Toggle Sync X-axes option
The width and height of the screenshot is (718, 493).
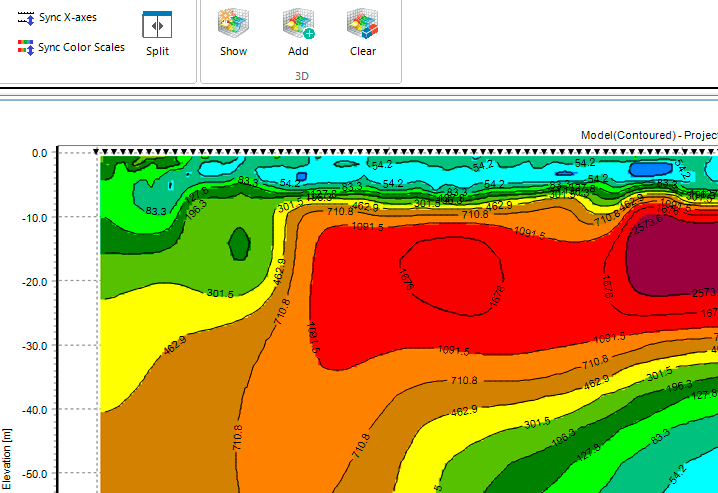coord(57,18)
